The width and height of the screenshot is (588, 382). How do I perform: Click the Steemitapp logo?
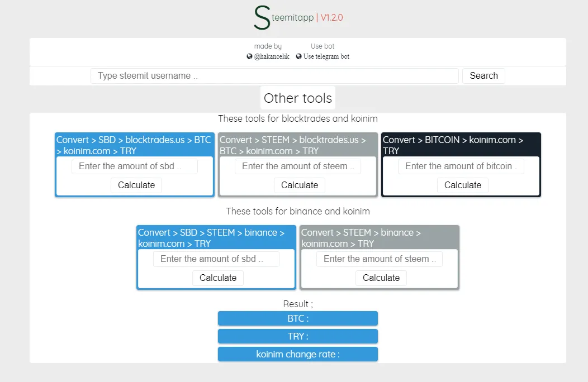(x=297, y=18)
